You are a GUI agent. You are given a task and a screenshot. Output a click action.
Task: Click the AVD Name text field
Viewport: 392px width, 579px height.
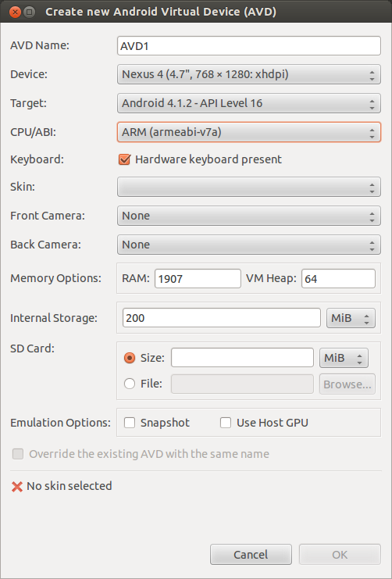click(x=249, y=46)
